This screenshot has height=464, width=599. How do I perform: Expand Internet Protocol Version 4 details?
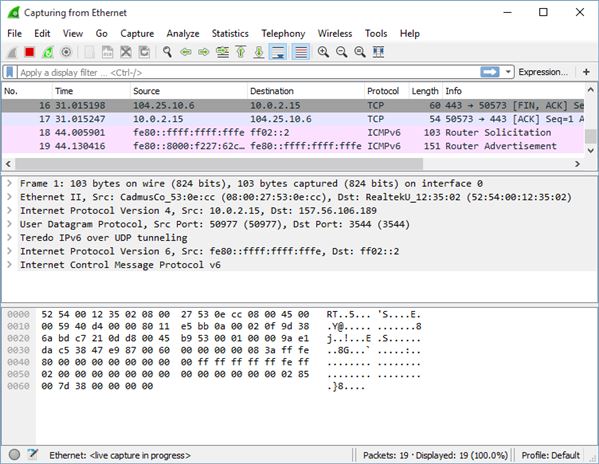pyautogui.click(x=9, y=210)
